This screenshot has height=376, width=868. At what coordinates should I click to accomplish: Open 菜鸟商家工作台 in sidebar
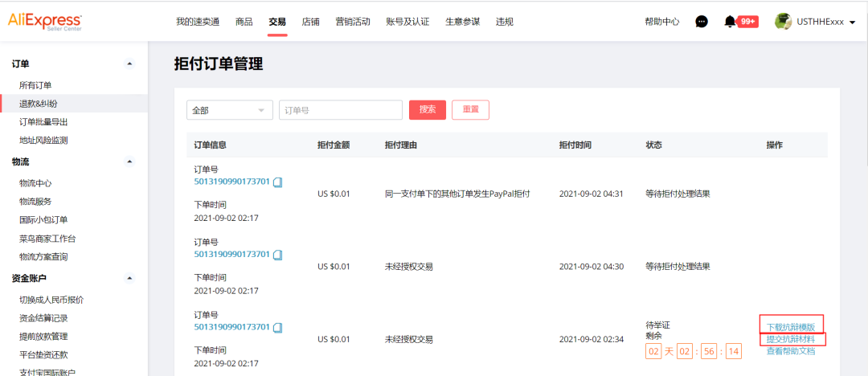tap(47, 239)
